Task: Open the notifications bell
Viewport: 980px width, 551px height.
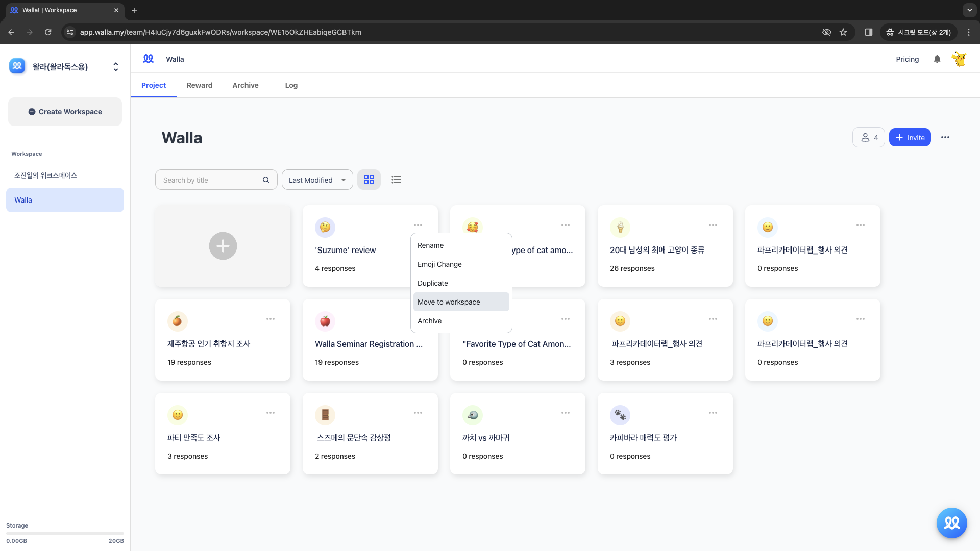Action: click(x=937, y=59)
